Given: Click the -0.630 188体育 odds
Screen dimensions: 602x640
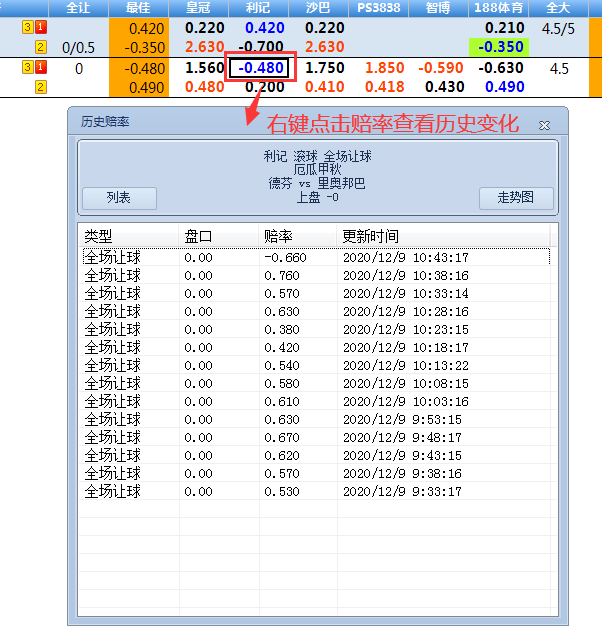Looking at the screenshot, I should (501, 68).
